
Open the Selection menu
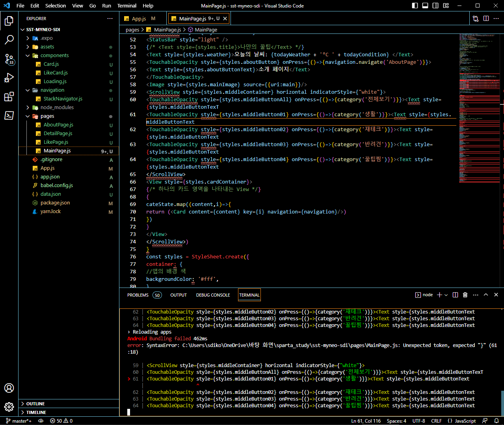pos(56,6)
